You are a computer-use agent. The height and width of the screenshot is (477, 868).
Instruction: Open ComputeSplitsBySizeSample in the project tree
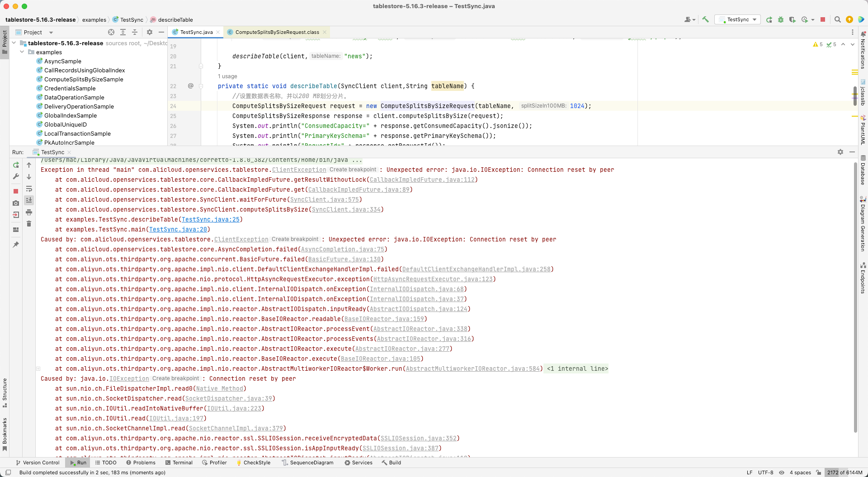(x=84, y=79)
